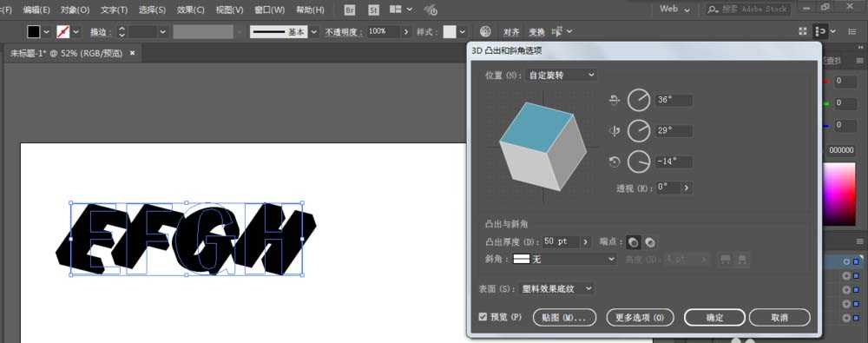Click target circle of the first layer row

[x=846, y=261]
